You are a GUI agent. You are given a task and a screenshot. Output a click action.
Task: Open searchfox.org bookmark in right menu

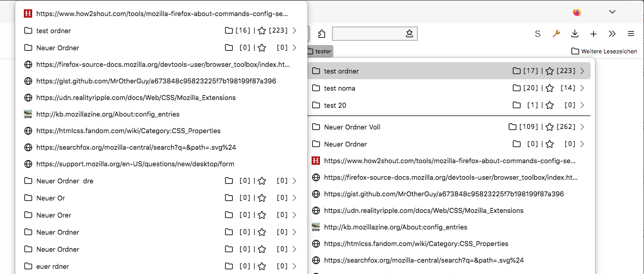point(423,260)
